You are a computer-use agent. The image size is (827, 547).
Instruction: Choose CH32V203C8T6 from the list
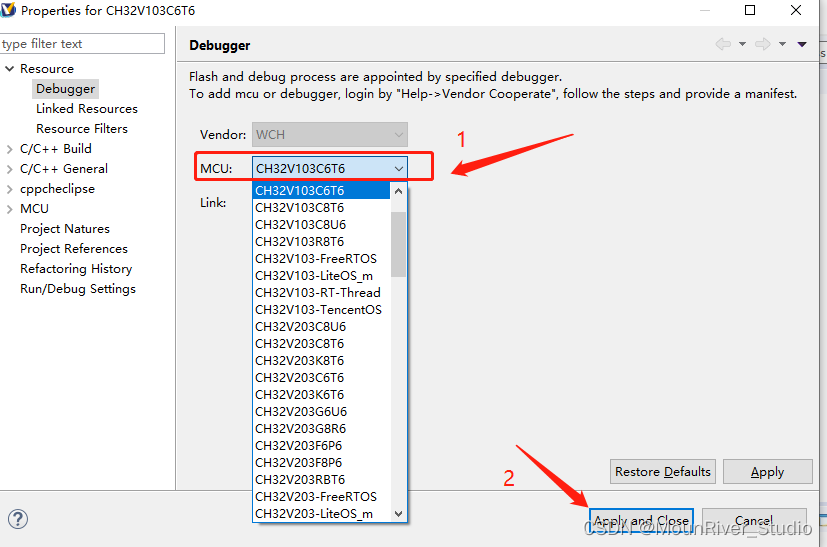(x=322, y=344)
